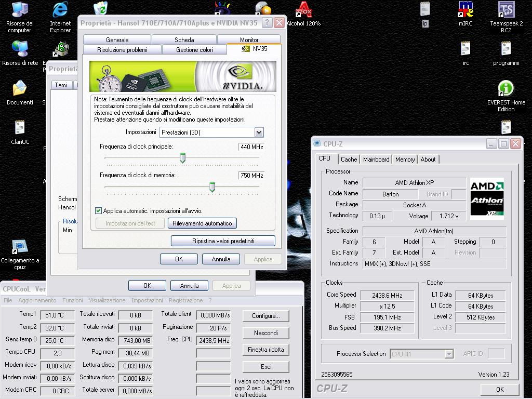532x399 pixels.
Task: Open the Processor Selection dropdown in CPU-Z
Action: click(x=422, y=354)
